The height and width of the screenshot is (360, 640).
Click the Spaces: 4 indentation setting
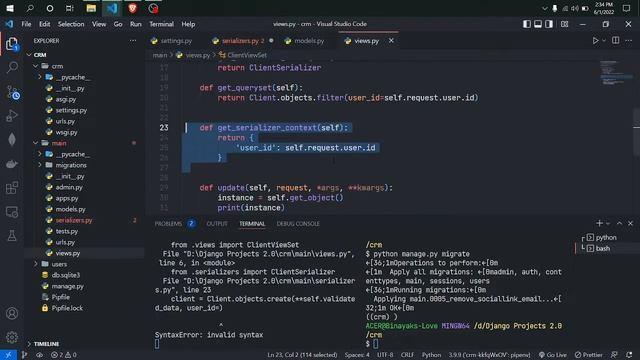pyautogui.click(x=357, y=355)
